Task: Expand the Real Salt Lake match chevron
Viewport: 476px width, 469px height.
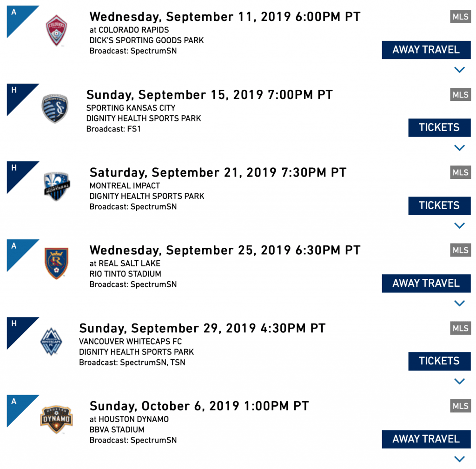Action: coord(459,303)
